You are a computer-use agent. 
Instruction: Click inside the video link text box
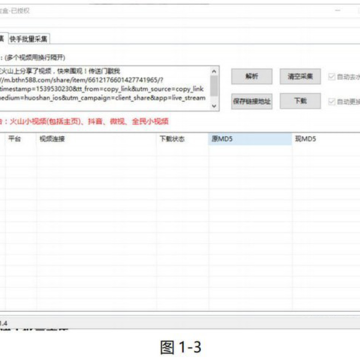click(x=105, y=88)
